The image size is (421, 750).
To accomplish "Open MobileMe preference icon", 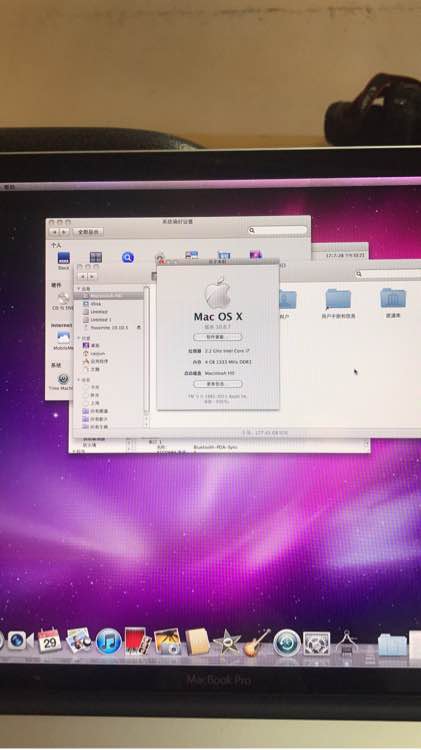I will point(63,341).
